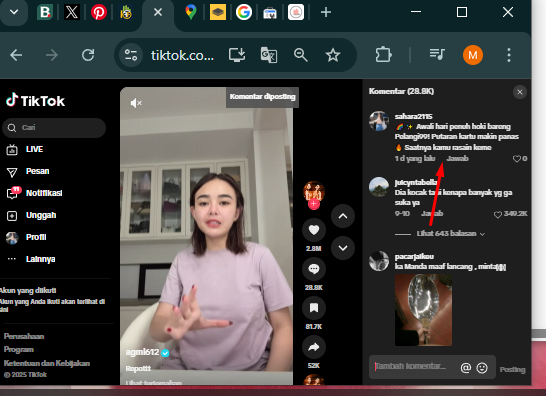This screenshot has height=396, width=546.
Task: Translate this page with the translate icon
Action: pos(269,55)
